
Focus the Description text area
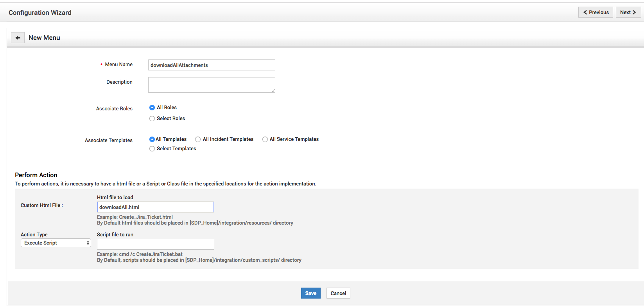212,85
